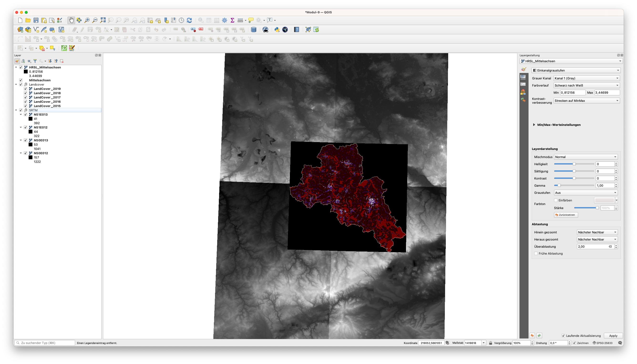Toggle the SRTM group checkbox
The width and height of the screenshot is (637, 364).
coord(21,110)
